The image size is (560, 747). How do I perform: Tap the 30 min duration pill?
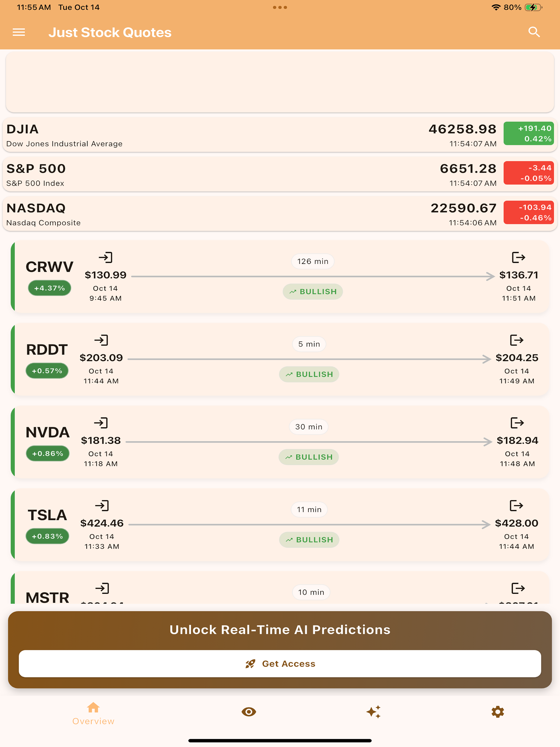[309, 427]
